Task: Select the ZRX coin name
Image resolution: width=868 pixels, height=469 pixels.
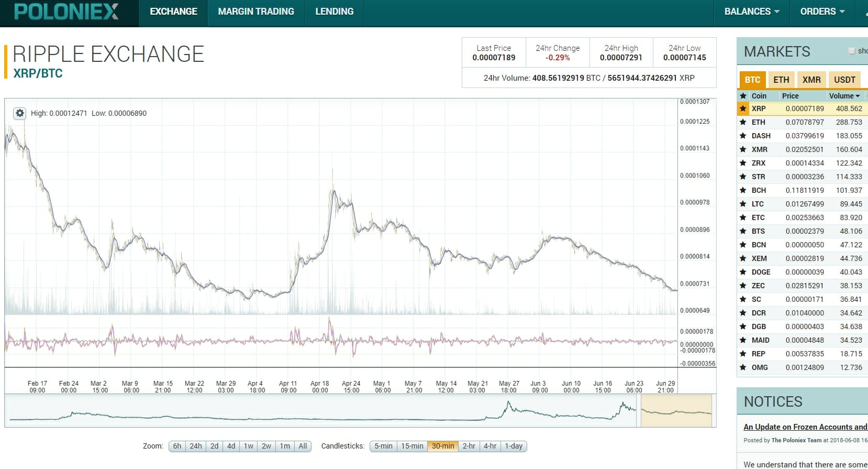Action: [x=759, y=163]
